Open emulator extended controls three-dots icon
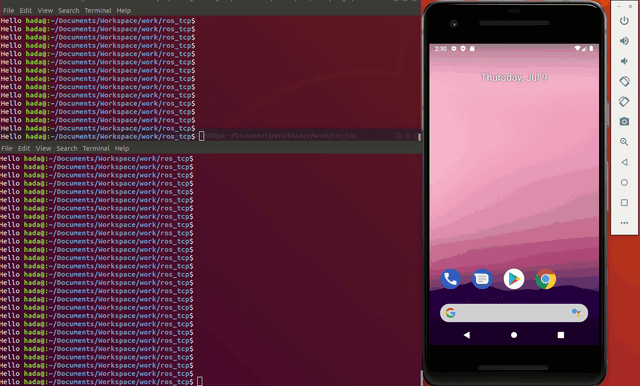Screen dimensions: 640x386 click(x=624, y=223)
